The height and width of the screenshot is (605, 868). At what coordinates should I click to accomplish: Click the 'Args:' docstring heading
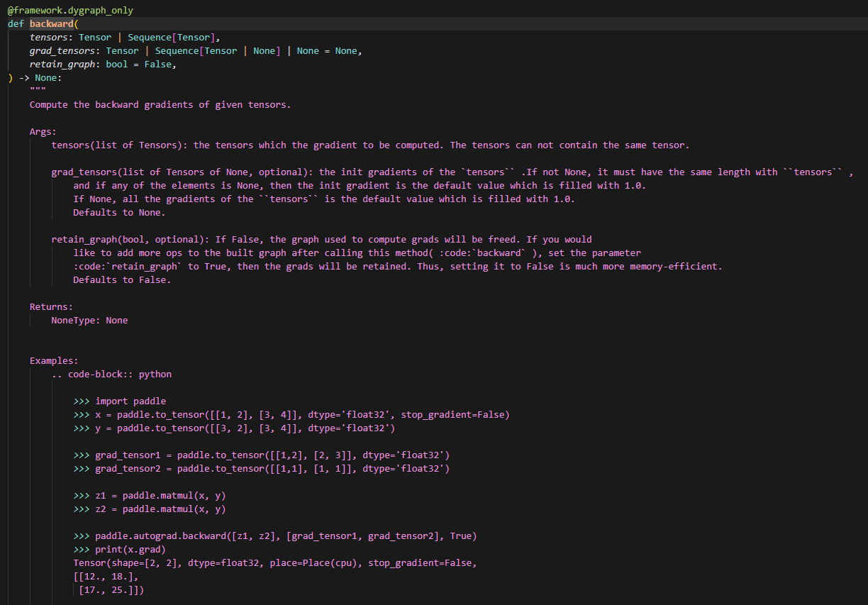point(43,132)
